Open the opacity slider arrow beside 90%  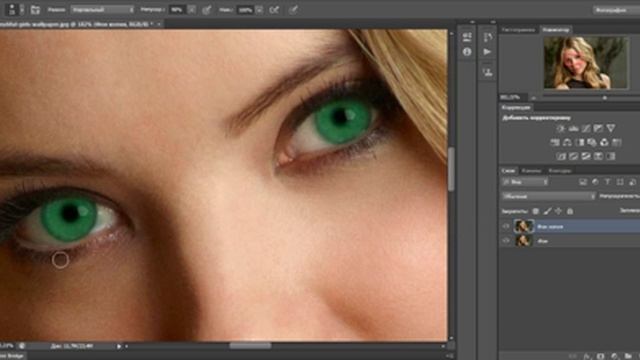click(192, 10)
